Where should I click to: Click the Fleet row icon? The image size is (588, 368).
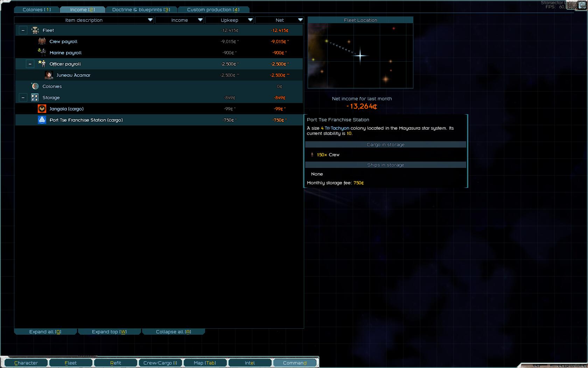[35, 30]
